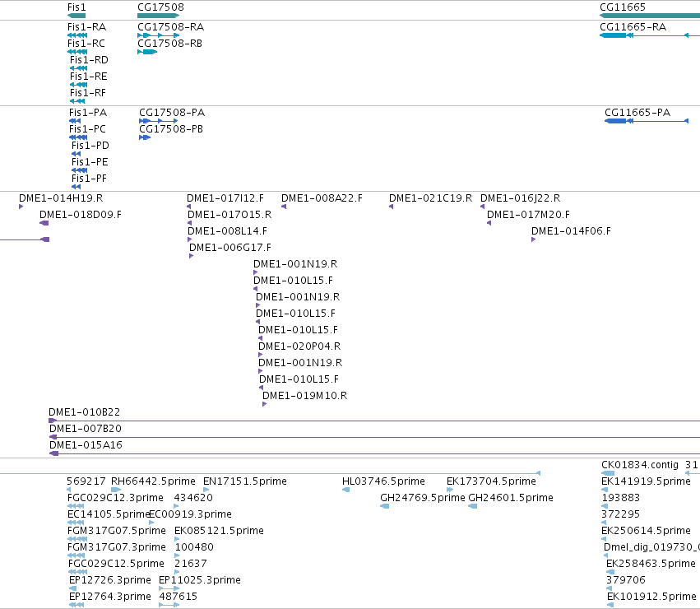Open BAC end DME1-006G17.F

click(x=230, y=248)
